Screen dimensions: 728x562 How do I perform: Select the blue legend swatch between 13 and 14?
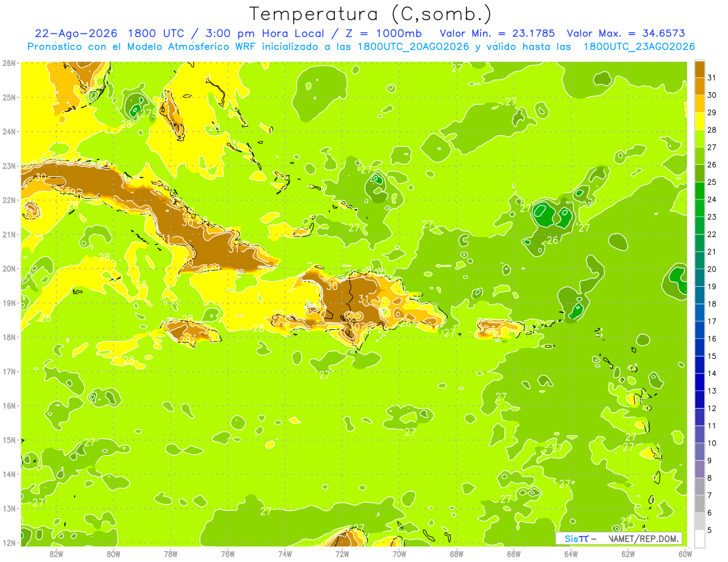click(x=699, y=382)
